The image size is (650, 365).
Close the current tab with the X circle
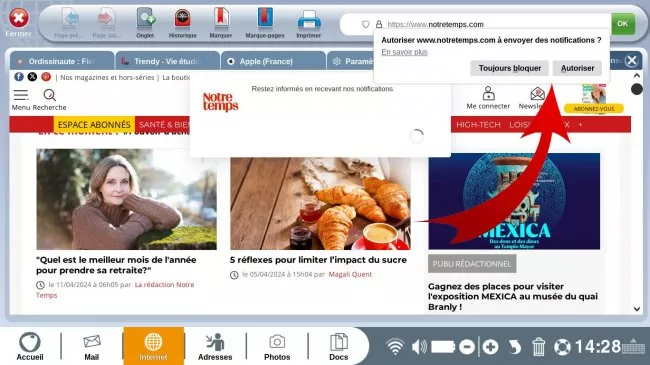coord(632,61)
